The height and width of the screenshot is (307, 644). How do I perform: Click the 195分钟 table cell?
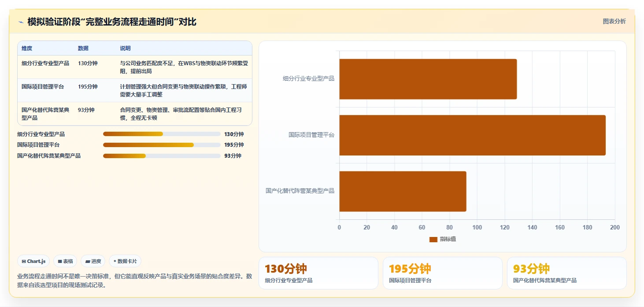click(88, 87)
